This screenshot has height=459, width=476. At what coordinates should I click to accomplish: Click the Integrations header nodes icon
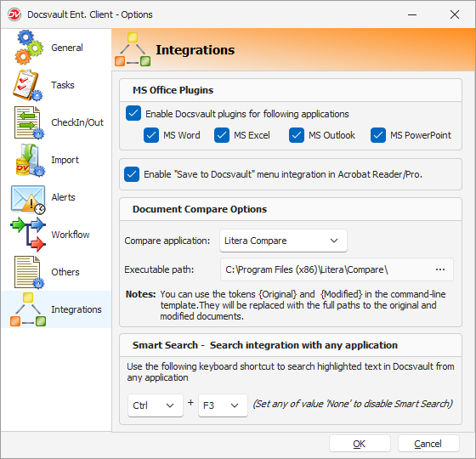pyautogui.click(x=133, y=49)
